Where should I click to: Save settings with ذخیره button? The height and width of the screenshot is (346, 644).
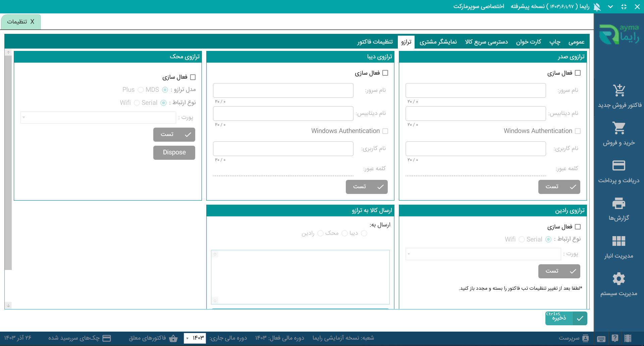pyautogui.click(x=566, y=318)
